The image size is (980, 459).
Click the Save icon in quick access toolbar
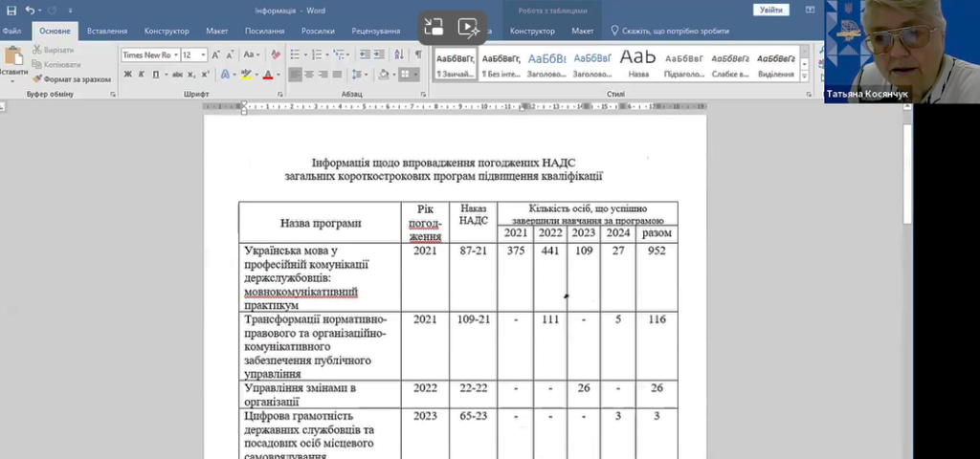pyautogui.click(x=11, y=11)
